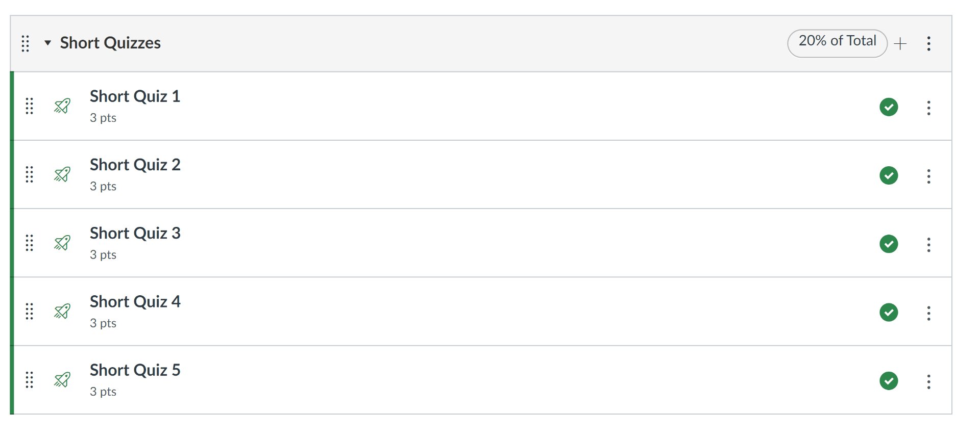Click the rocket quiz icon for Short Quiz 1
980x438 pixels.
(62, 106)
